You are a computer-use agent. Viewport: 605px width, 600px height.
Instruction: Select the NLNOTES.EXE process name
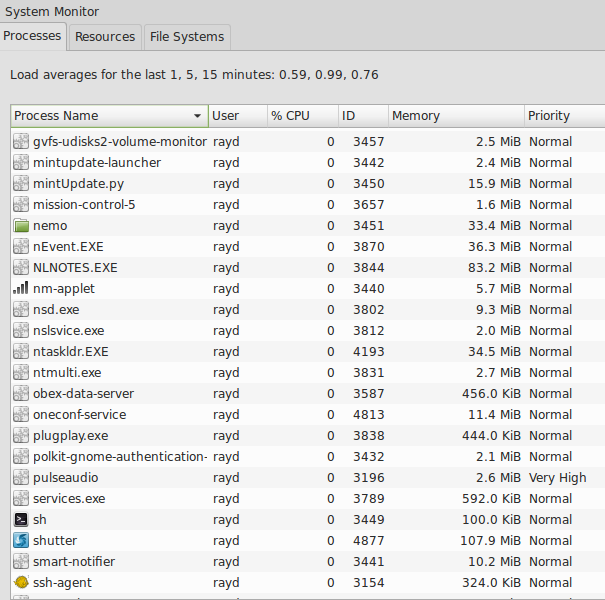[x=75, y=267]
